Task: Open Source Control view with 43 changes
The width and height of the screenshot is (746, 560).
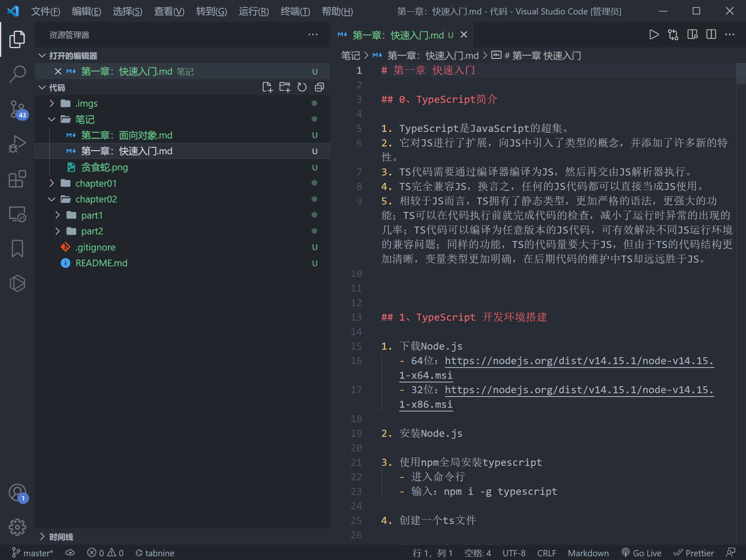Action: point(18,110)
